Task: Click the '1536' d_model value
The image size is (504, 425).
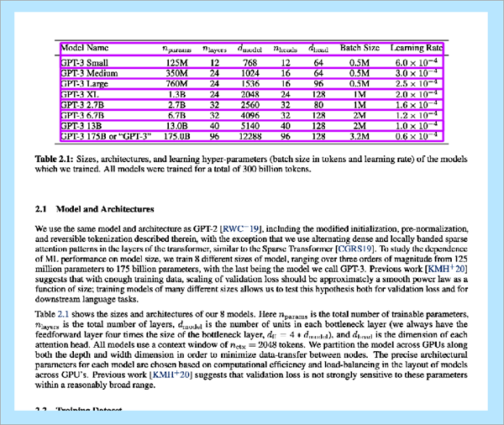Action: [x=250, y=84]
